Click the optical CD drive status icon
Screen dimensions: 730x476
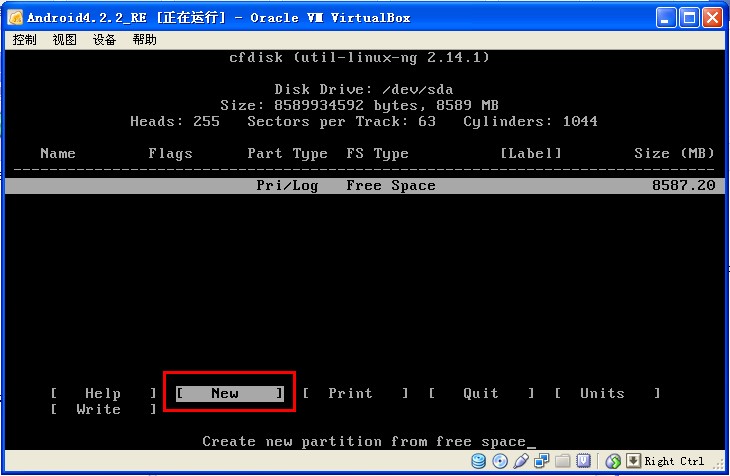point(500,461)
